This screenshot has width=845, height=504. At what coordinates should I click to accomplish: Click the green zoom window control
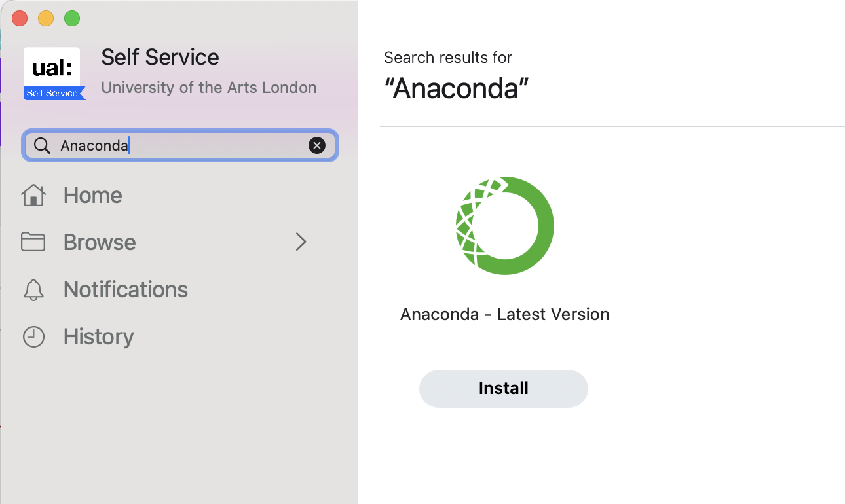coord(72,18)
